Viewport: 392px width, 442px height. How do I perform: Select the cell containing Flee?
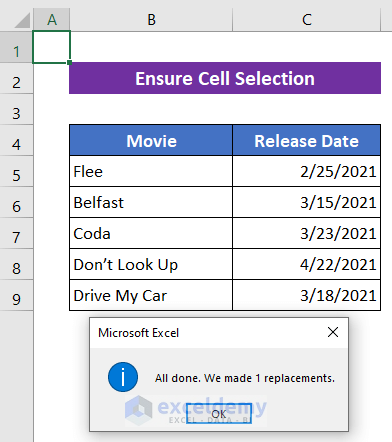151,171
